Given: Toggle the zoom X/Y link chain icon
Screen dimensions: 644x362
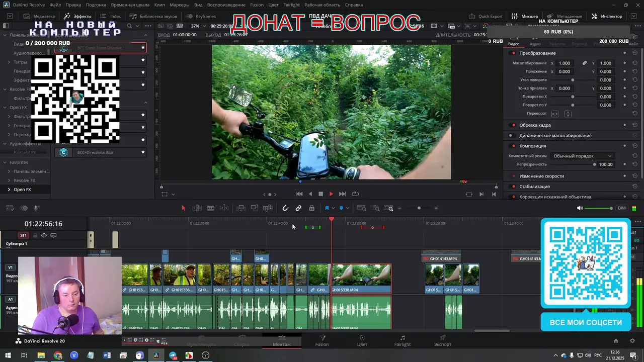Looking at the screenshot, I should coord(585,63).
